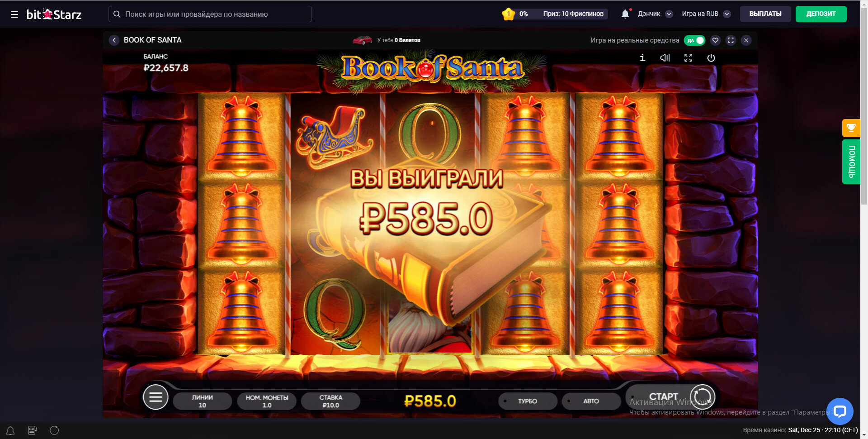Open the game info 'i' icon
The height and width of the screenshot is (439, 868).
tap(642, 58)
